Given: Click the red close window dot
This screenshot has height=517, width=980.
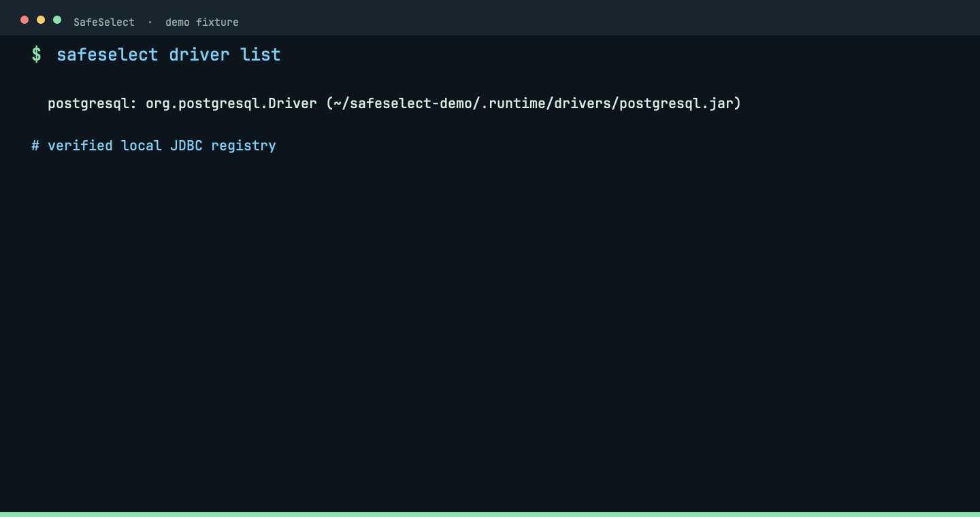Looking at the screenshot, I should (x=24, y=20).
